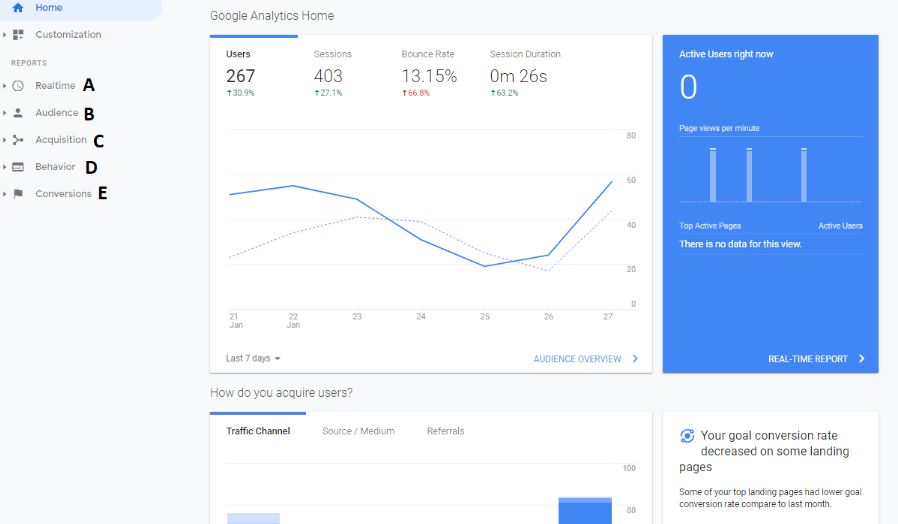Screen dimensions: 898x524
Task: Click the arrow next to Audience Overview
Action: pos(635,358)
